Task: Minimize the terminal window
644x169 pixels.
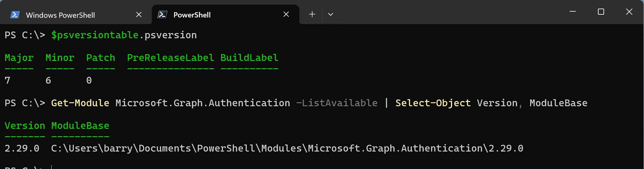Action: click(573, 12)
